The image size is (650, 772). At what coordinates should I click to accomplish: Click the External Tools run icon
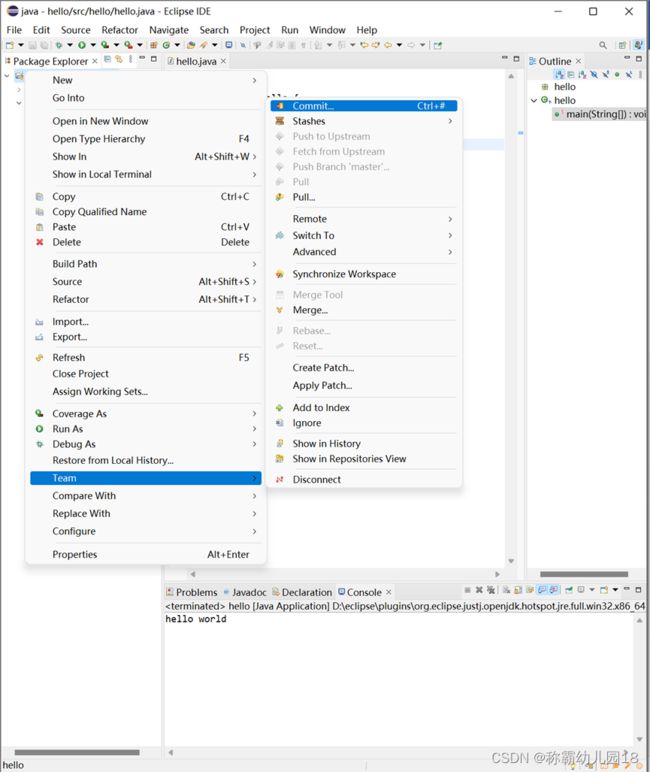(128, 45)
